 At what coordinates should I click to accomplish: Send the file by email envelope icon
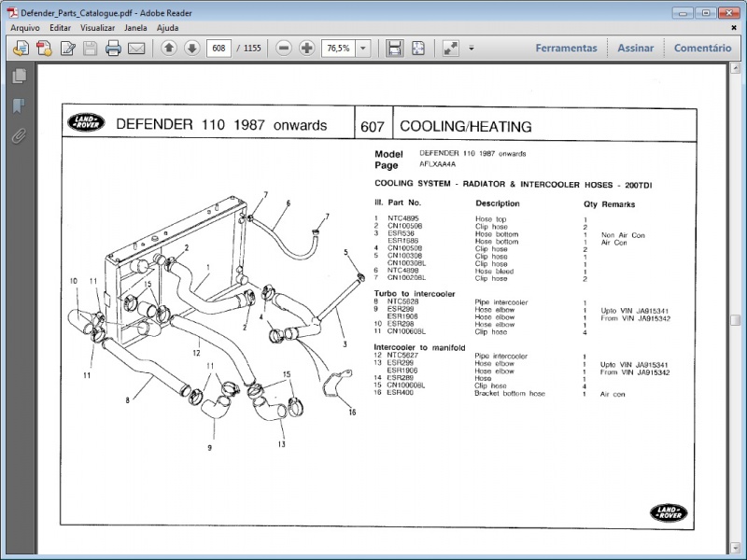(x=136, y=49)
